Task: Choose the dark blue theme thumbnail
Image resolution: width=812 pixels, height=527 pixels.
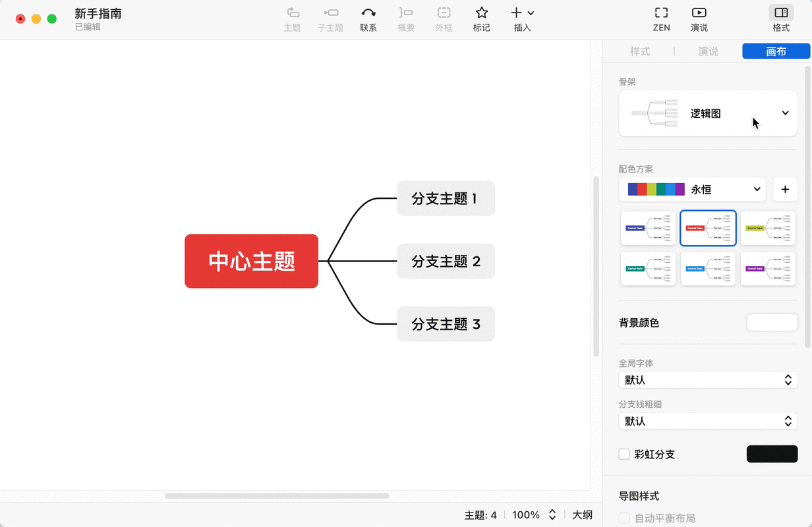Action: [x=648, y=228]
